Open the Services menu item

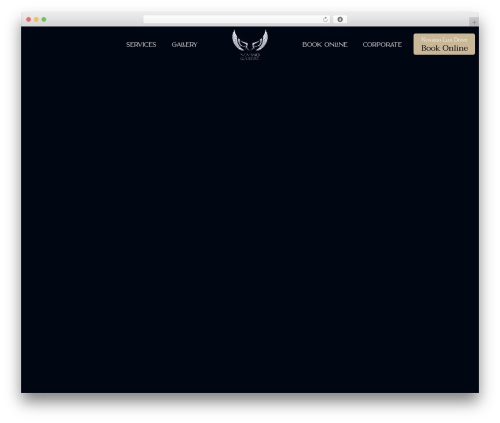point(141,44)
